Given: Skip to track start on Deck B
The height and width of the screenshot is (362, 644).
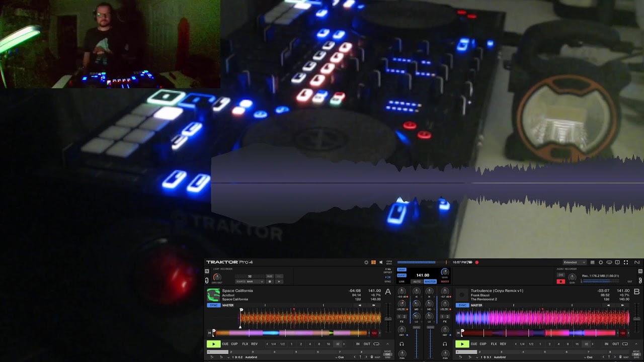Looking at the screenshot, I should [458, 333].
